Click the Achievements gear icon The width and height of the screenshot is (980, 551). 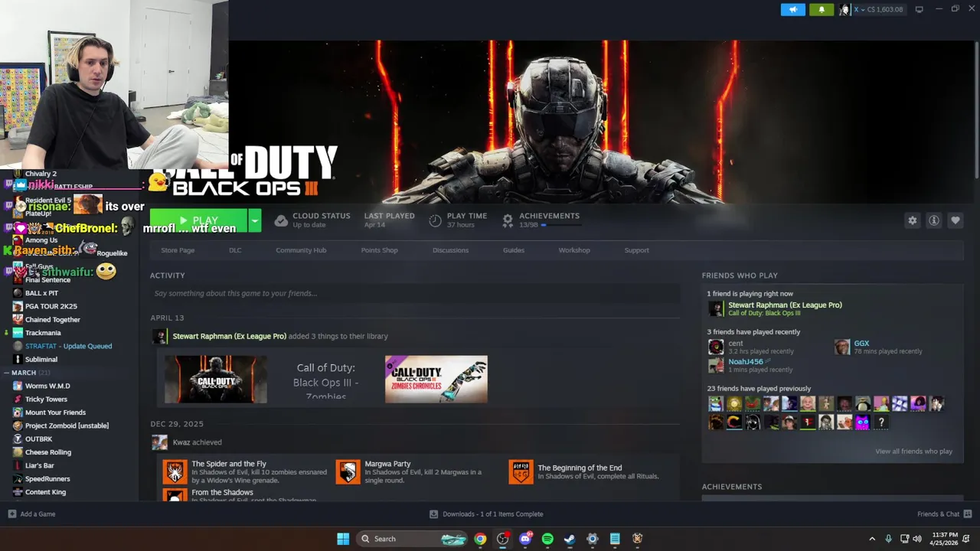pyautogui.click(x=507, y=220)
